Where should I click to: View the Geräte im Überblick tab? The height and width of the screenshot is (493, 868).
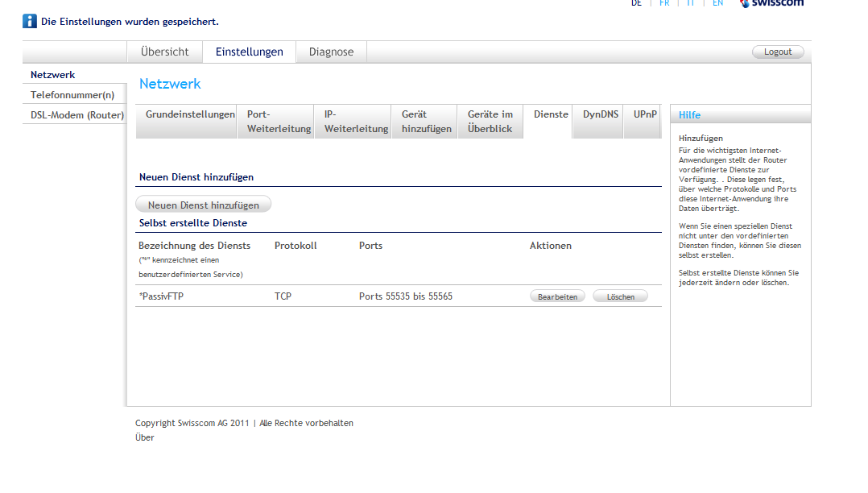[x=490, y=121]
